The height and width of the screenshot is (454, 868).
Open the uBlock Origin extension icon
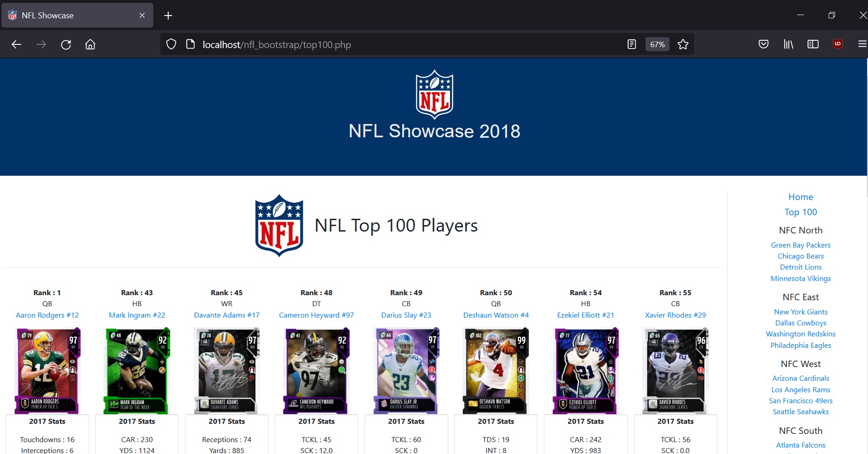pos(837,44)
